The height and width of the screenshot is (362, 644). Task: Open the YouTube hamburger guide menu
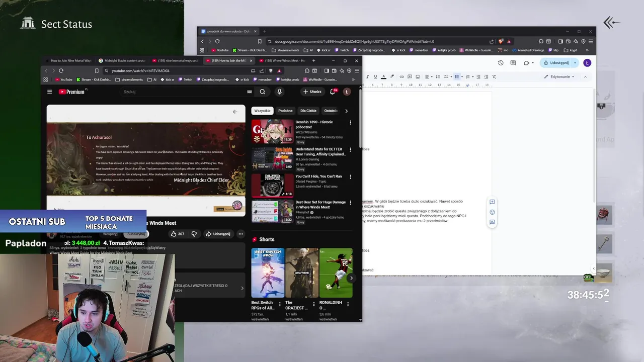(x=49, y=92)
